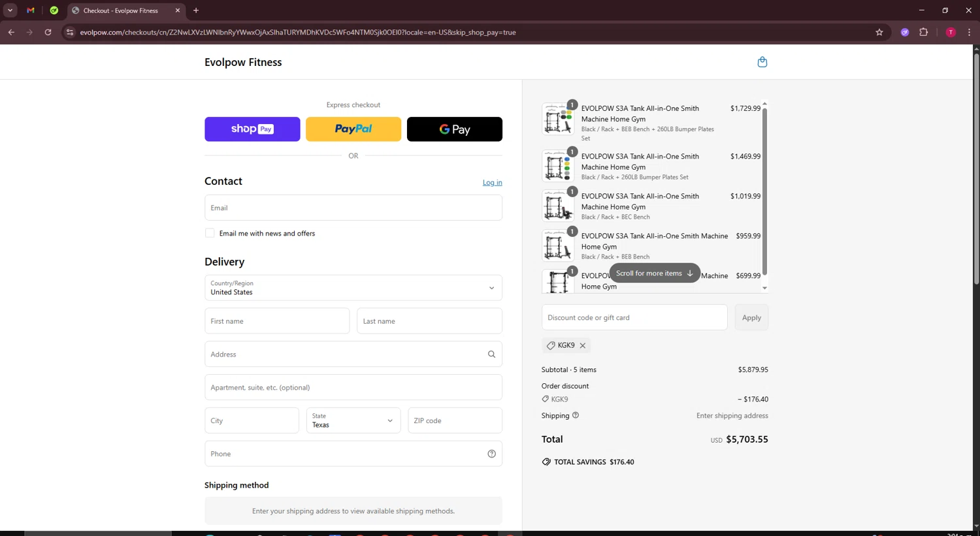Focus the Apartment, suite optional field
This screenshot has width=980, height=536.
point(353,387)
